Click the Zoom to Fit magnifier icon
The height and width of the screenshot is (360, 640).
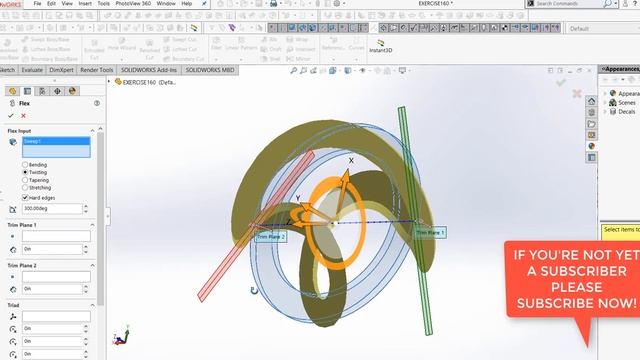point(293,71)
